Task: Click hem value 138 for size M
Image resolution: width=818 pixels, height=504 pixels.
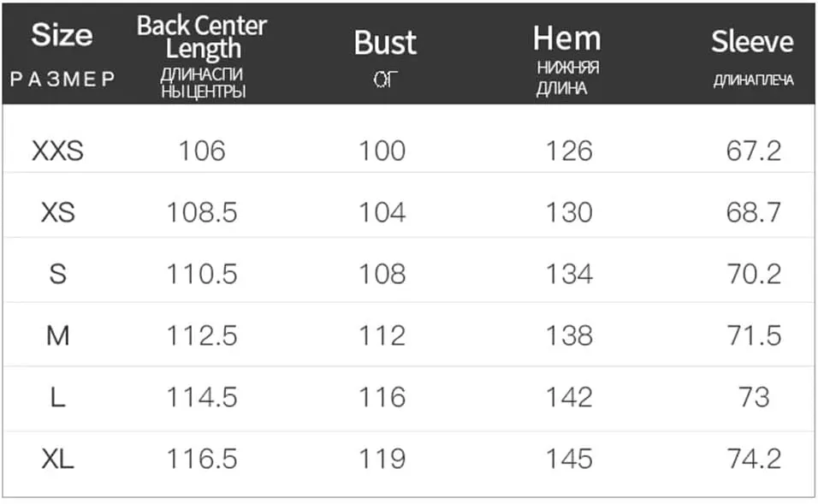Action: (569, 335)
